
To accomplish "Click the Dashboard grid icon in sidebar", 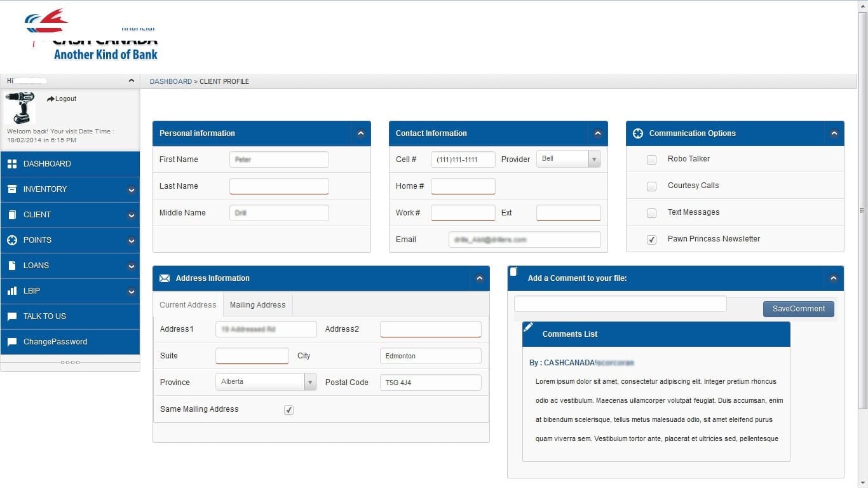I will coord(11,164).
